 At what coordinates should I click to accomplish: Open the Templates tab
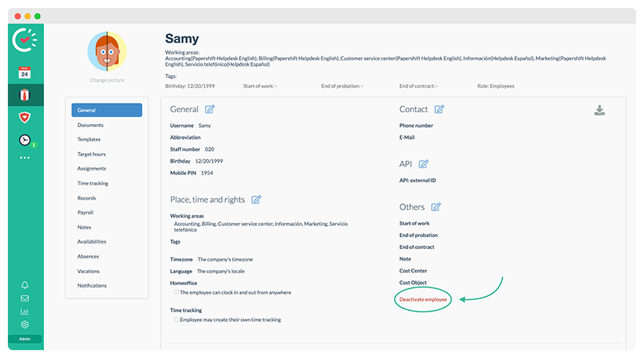click(x=89, y=139)
